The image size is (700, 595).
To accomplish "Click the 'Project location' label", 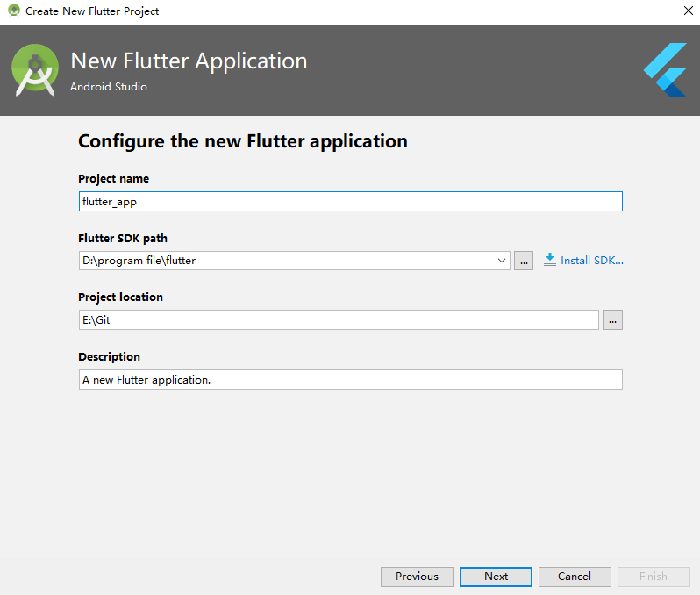I will coord(120,297).
